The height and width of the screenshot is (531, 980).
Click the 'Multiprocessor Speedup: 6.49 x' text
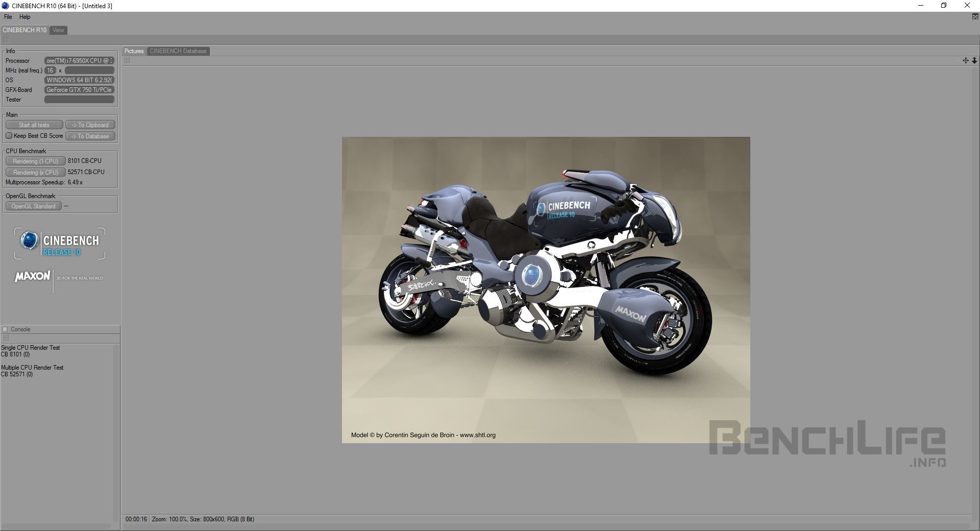click(x=44, y=182)
